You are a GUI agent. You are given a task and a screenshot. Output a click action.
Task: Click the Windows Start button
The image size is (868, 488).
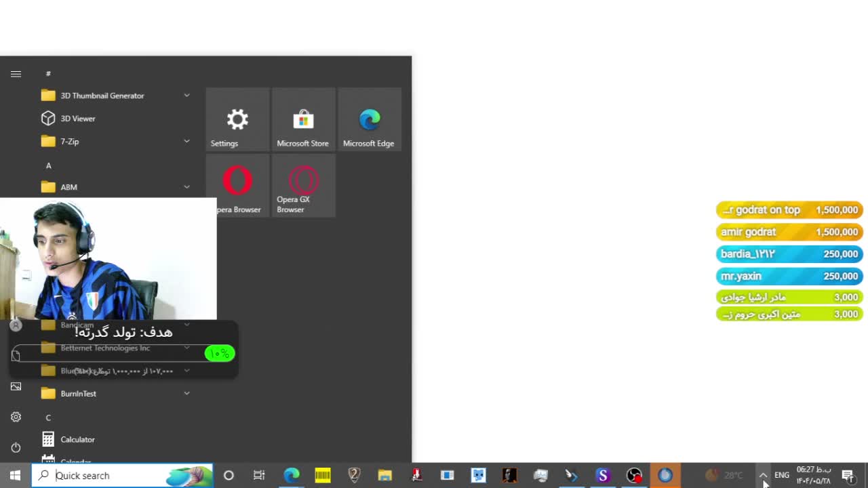[x=15, y=475]
